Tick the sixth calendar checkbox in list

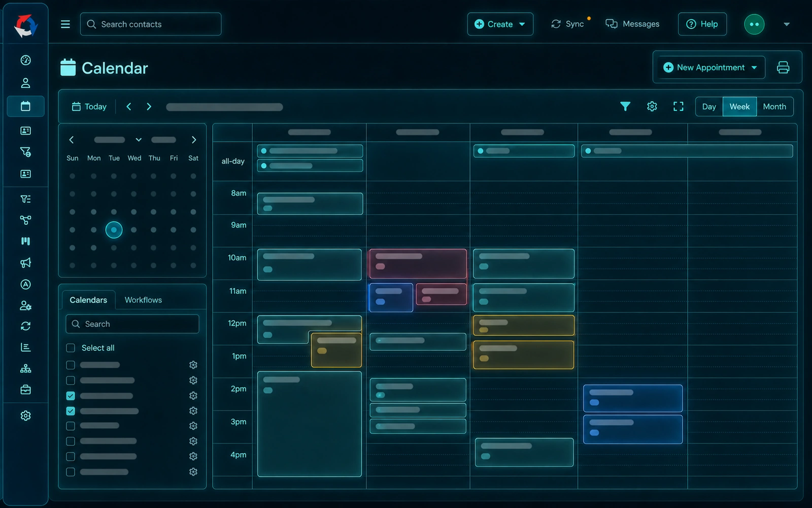tap(71, 441)
